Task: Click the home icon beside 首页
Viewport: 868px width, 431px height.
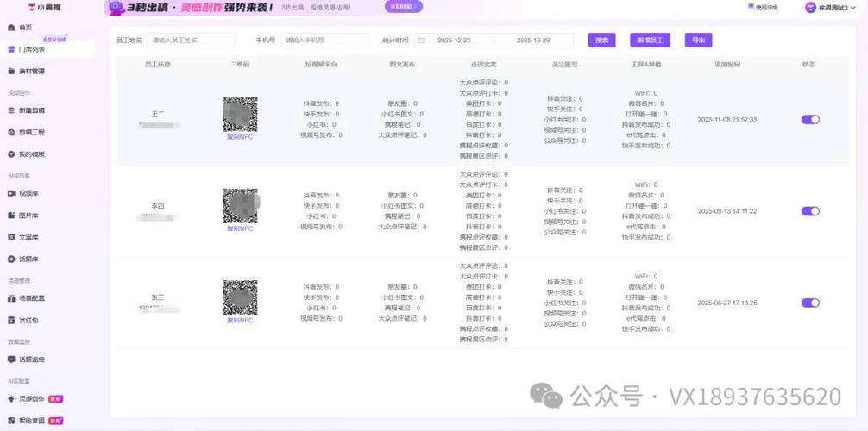Action: click(x=11, y=27)
